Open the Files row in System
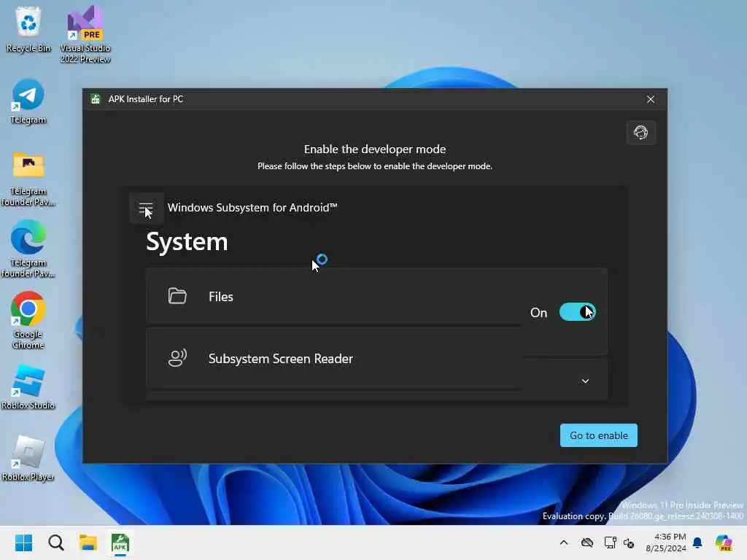The height and width of the screenshot is (560, 747). click(x=333, y=296)
